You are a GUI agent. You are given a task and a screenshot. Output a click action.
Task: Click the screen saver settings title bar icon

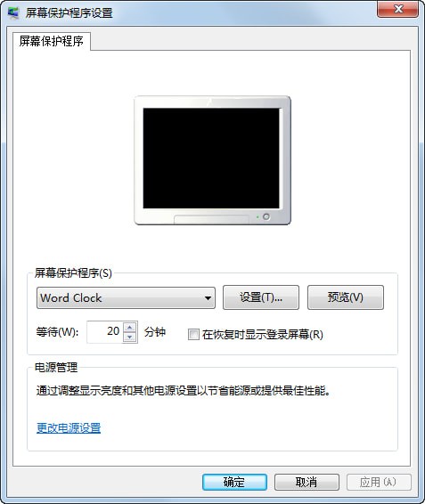(x=13, y=12)
